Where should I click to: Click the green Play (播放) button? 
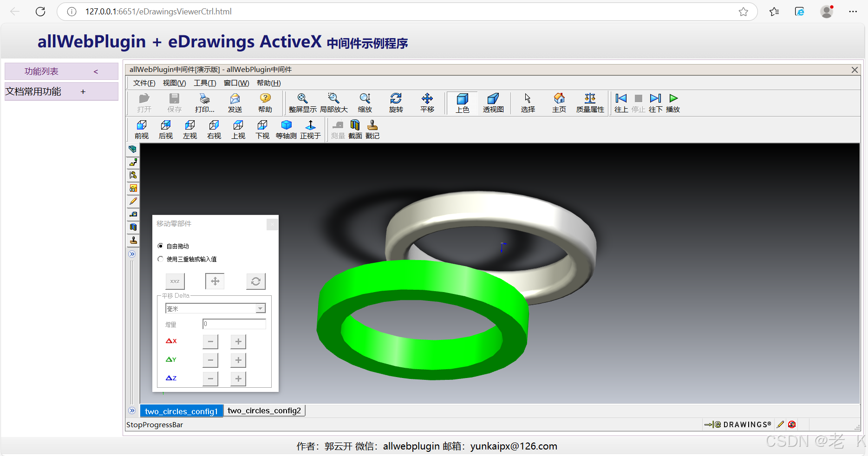(673, 103)
